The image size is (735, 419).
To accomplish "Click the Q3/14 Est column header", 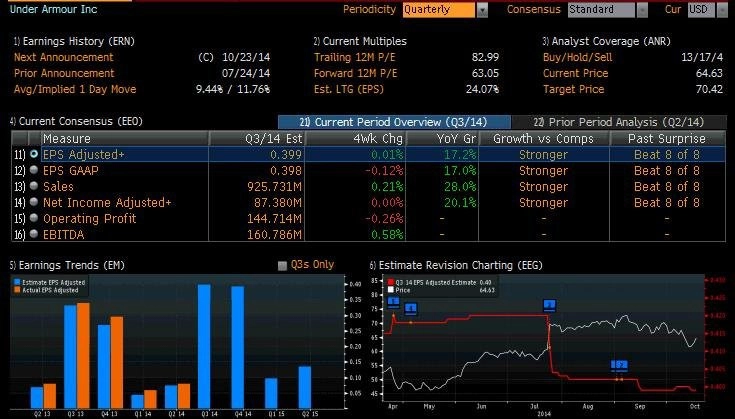I will pyautogui.click(x=257, y=139).
